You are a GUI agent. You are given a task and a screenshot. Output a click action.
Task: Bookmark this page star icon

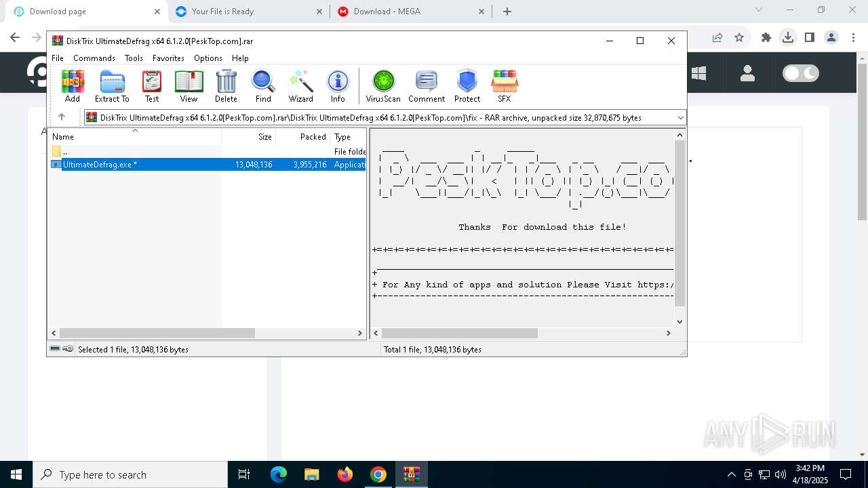pos(739,38)
